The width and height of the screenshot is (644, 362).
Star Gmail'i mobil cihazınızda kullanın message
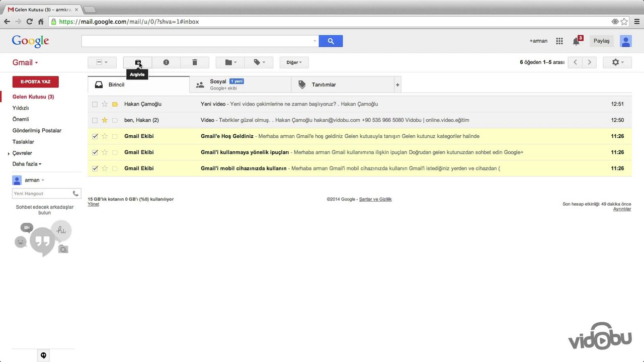point(105,168)
